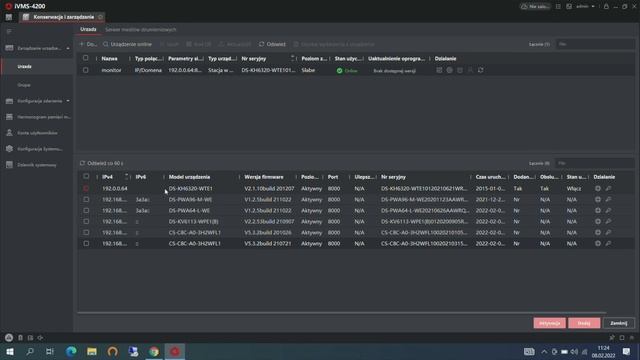The width and height of the screenshot is (640, 360).
Task: Open remote configuration gear for monitor device
Action: click(x=449, y=70)
